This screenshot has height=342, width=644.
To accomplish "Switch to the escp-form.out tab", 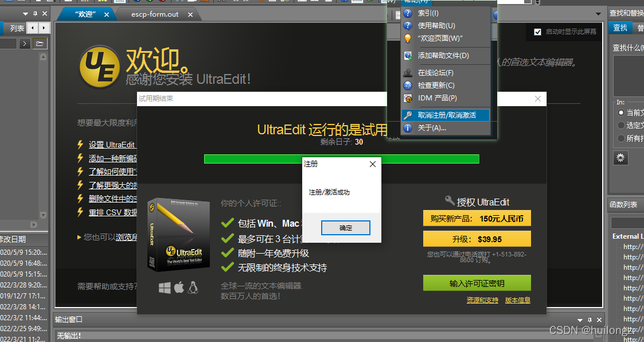I will [x=155, y=14].
